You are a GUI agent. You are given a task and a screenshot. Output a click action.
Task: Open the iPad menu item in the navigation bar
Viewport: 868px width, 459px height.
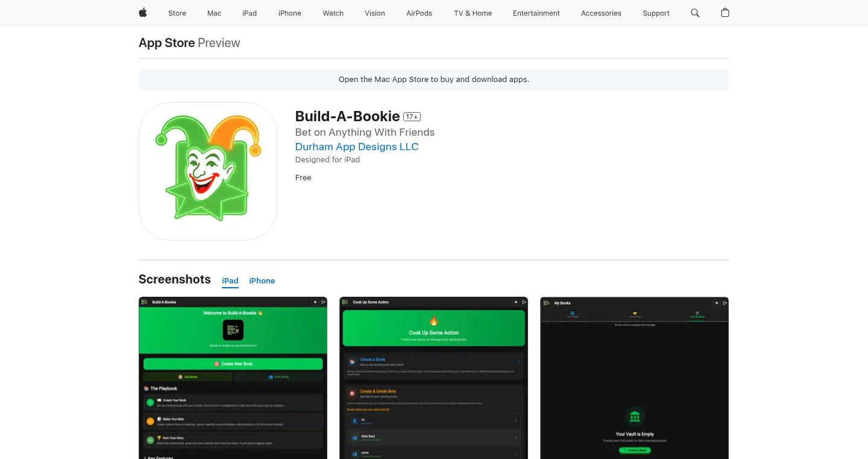(x=250, y=13)
